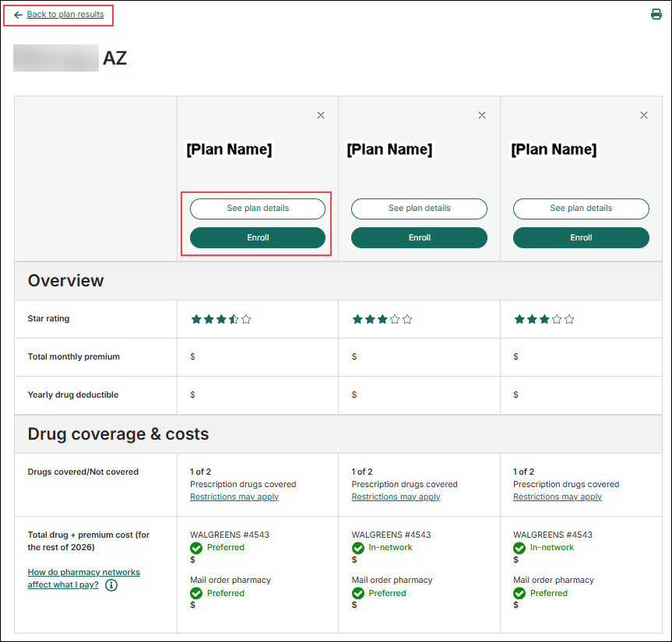Screen dimensions: 672x642
Task: Select the 'Yearly drug deductible' row label
Action: click(x=73, y=395)
